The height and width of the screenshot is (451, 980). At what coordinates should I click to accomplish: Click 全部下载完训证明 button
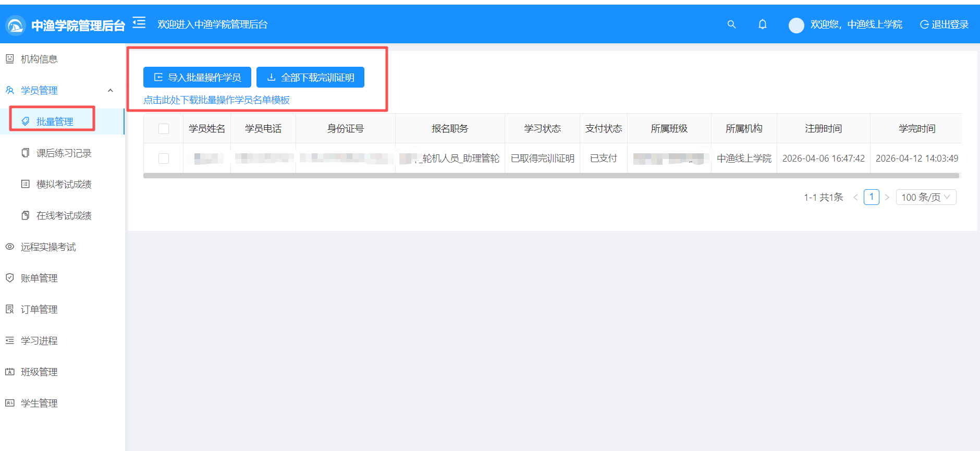pos(310,77)
